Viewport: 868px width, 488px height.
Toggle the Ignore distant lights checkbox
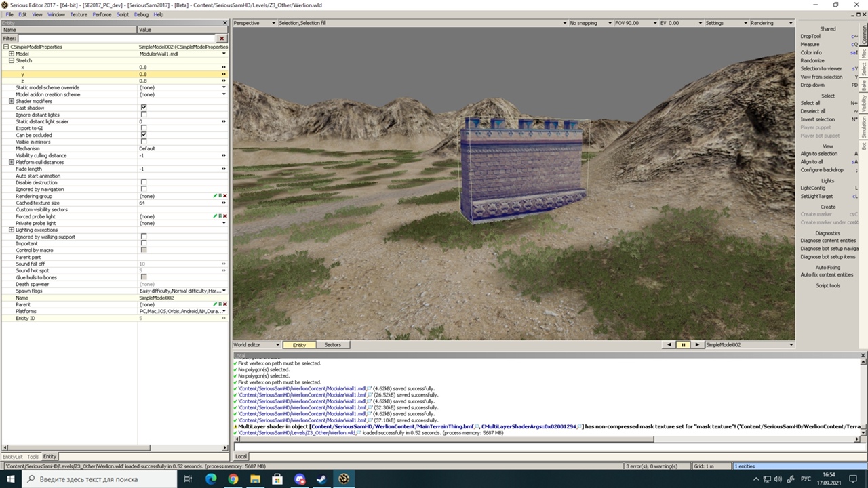coord(144,115)
